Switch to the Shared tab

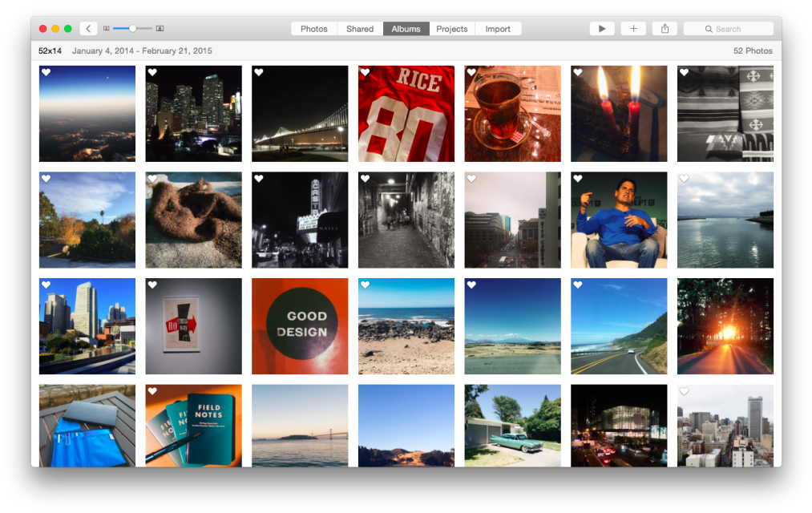point(359,28)
